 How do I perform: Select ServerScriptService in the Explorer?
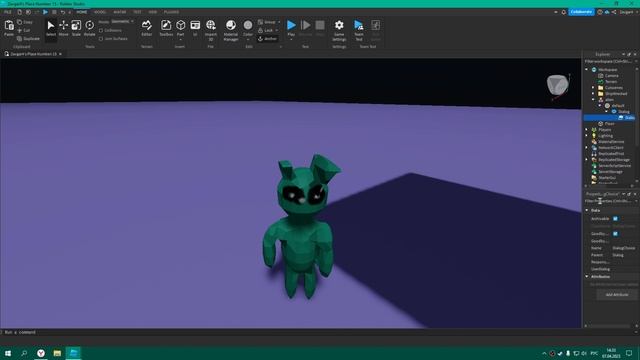point(614,166)
